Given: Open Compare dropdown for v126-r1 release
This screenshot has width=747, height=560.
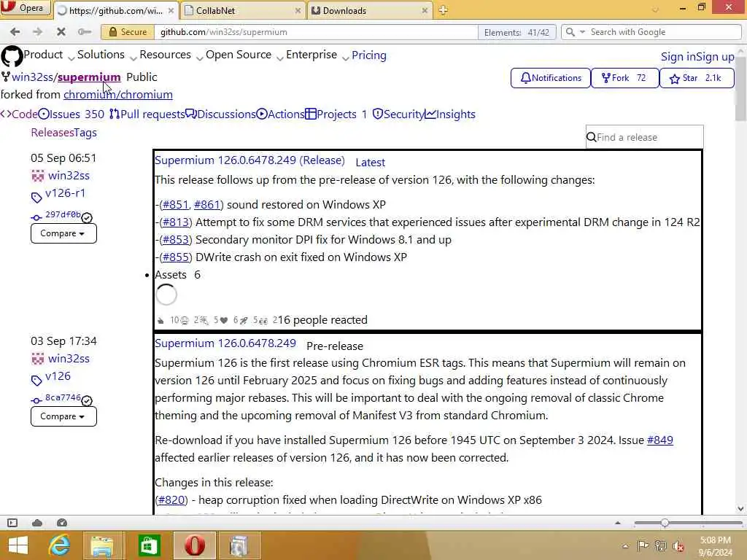Looking at the screenshot, I should [63, 233].
